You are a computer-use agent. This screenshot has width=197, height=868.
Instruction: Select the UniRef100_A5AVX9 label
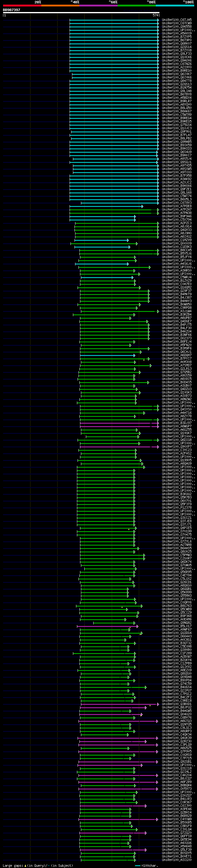tap(176, 33)
